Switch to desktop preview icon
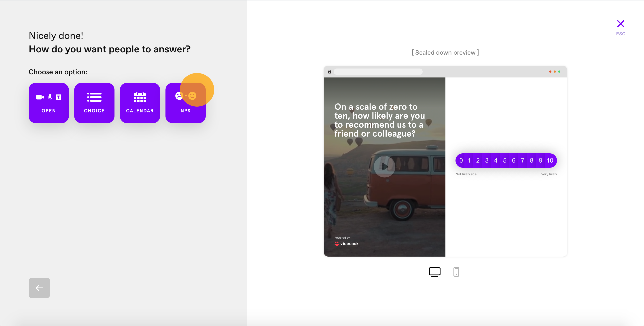This screenshot has width=644, height=326. click(x=434, y=272)
